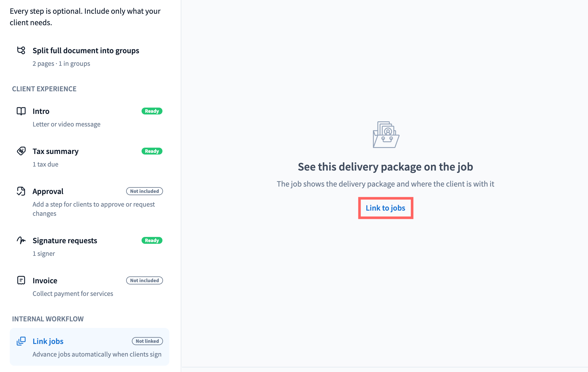Screen dimensions: 588x372
Task: Open Split full document into groups
Action: coord(90,57)
